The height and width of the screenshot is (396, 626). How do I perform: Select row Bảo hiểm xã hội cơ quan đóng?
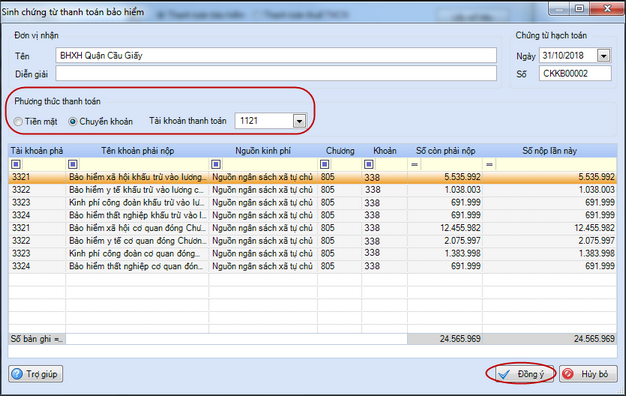[313, 228]
